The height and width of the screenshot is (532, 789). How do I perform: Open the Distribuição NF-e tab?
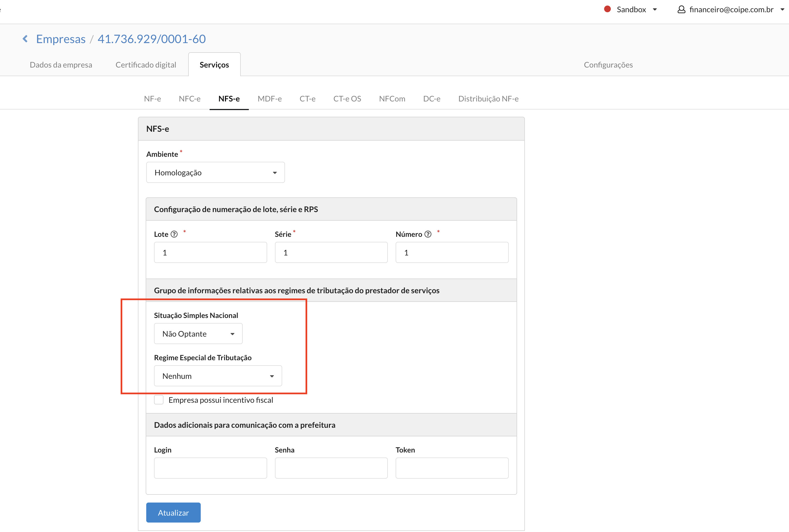coord(488,98)
